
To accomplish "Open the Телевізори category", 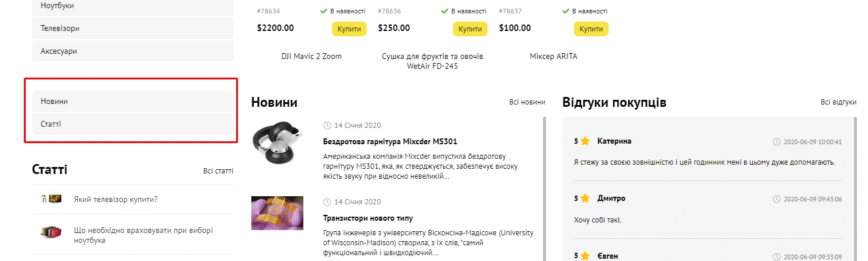I will point(133,29).
